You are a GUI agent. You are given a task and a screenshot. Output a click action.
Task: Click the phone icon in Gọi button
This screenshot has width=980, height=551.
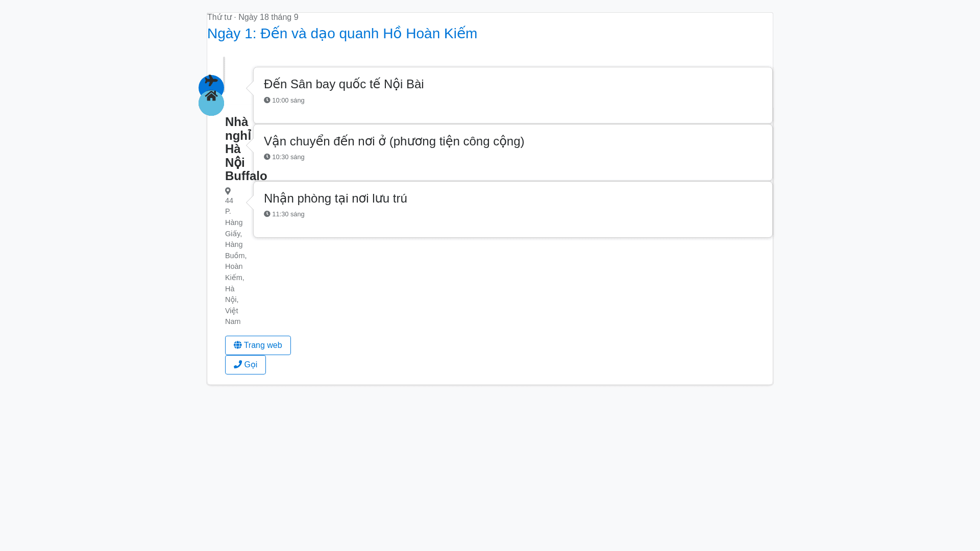pyautogui.click(x=238, y=365)
